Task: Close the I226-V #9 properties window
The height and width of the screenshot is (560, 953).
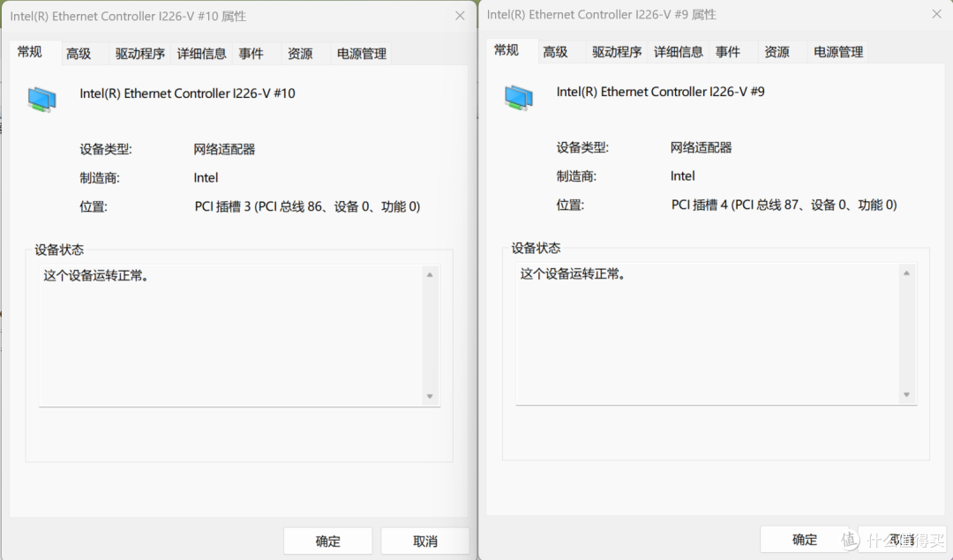Action: pyautogui.click(x=936, y=14)
